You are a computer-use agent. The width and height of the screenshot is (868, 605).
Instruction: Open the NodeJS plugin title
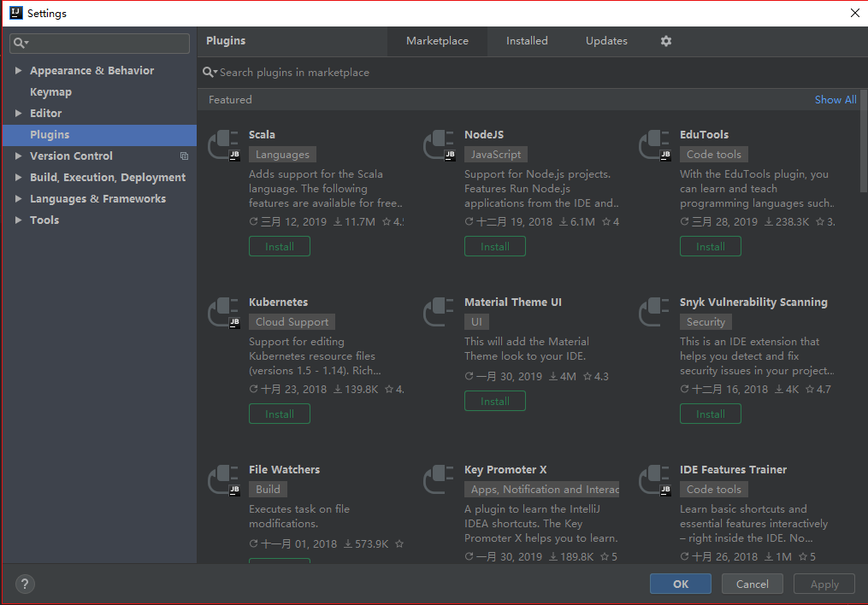484,135
